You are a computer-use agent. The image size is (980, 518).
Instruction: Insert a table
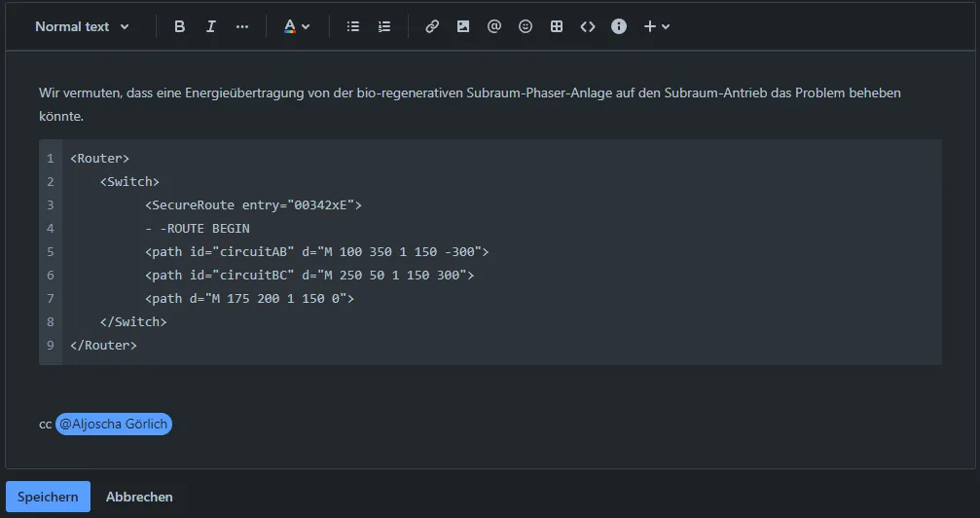(x=557, y=26)
